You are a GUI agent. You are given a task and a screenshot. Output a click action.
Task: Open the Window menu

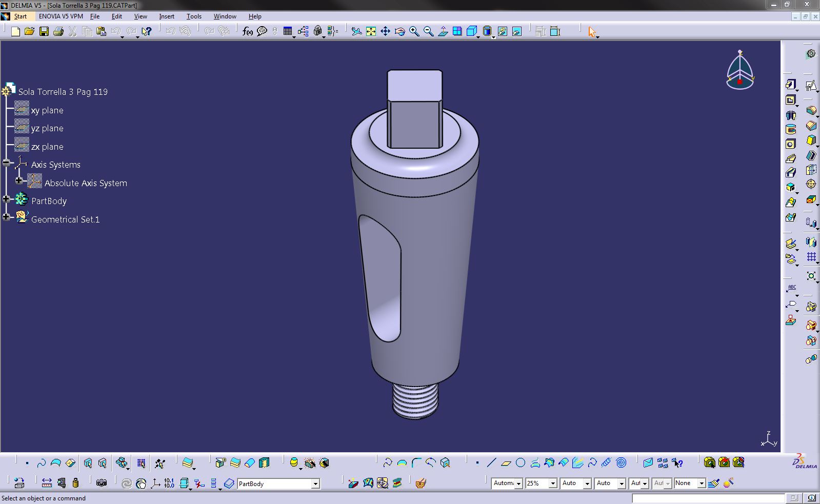(x=225, y=16)
